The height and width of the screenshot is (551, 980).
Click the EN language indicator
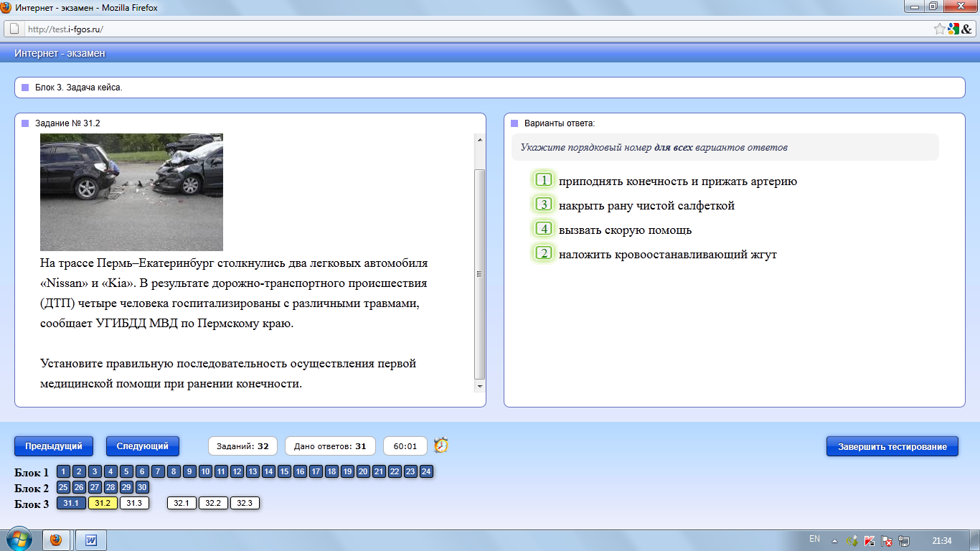click(x=814, y=539)
